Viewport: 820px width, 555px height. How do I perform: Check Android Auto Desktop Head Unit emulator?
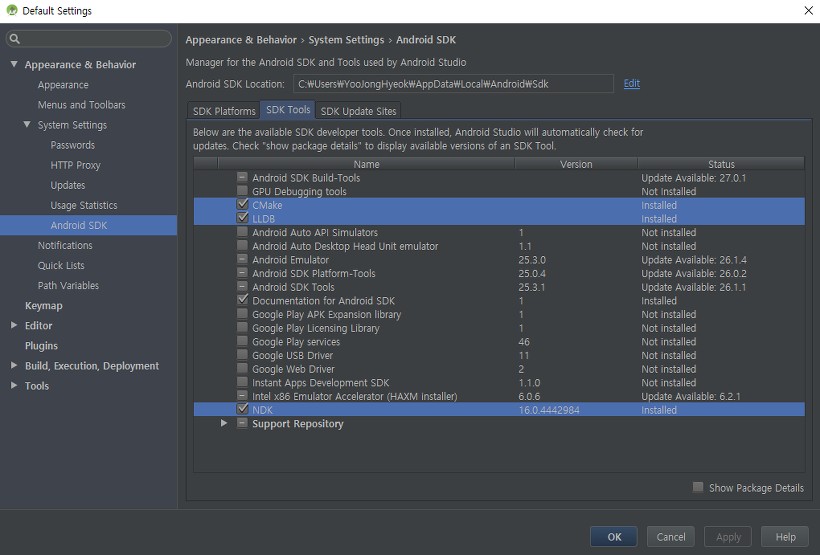[242, 245]
